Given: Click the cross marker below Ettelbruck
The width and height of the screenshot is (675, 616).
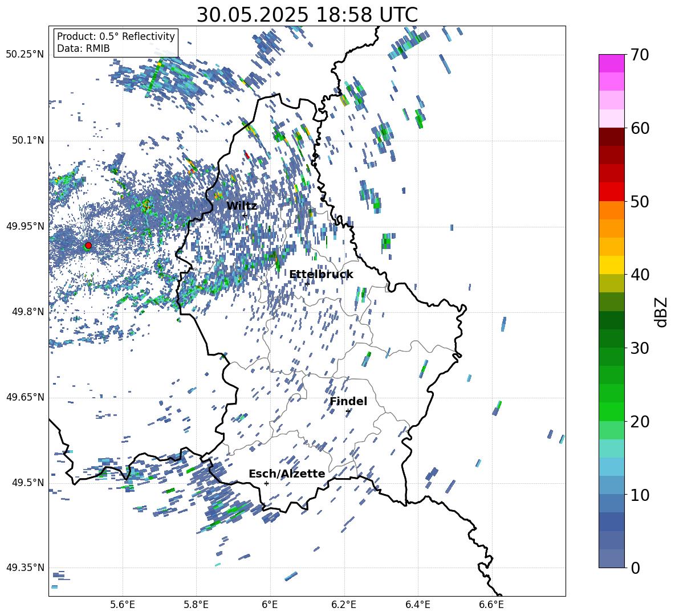Looking at the screenshot, I should click(x=307, y=284).
